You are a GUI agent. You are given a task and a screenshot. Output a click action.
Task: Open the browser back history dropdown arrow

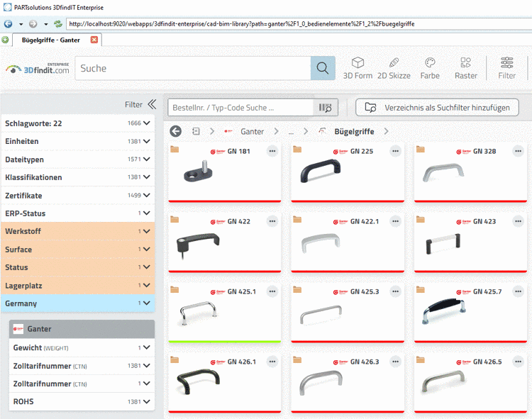[x=21, y=24]
